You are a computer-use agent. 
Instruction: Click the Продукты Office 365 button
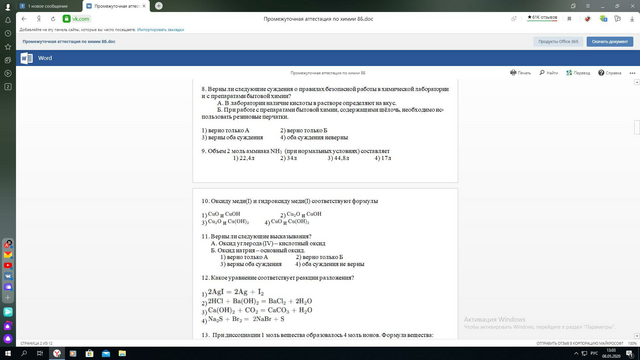(x=558, y=42)
